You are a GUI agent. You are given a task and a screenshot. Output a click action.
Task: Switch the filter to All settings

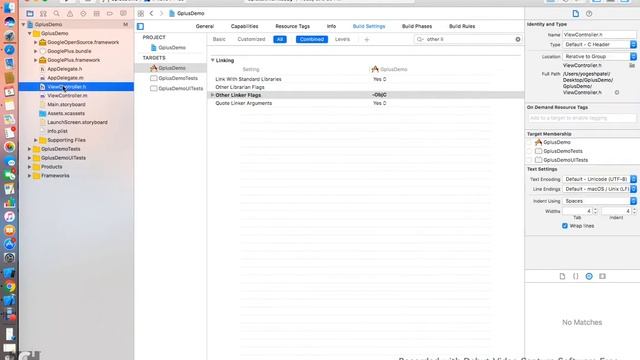[280, 39]
